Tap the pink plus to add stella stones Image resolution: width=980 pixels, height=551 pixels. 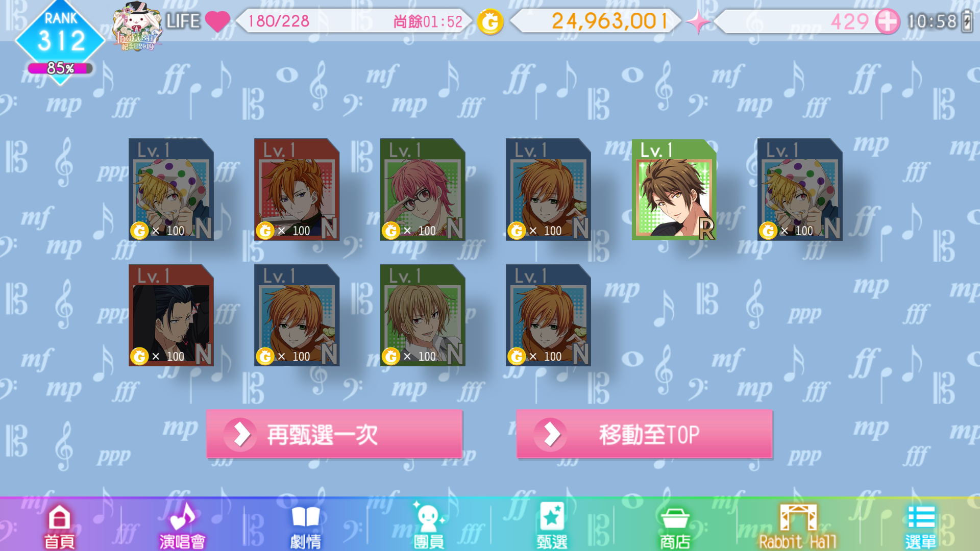point(888,22)
